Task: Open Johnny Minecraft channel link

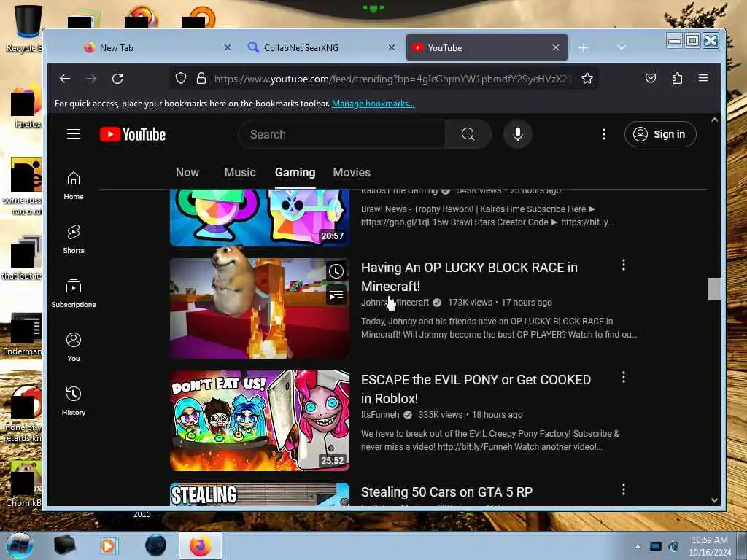Action: 395,303
